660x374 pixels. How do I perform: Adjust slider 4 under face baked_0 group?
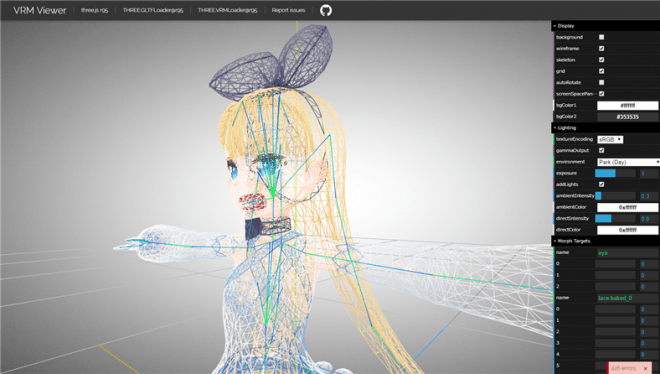pos(615,355)
